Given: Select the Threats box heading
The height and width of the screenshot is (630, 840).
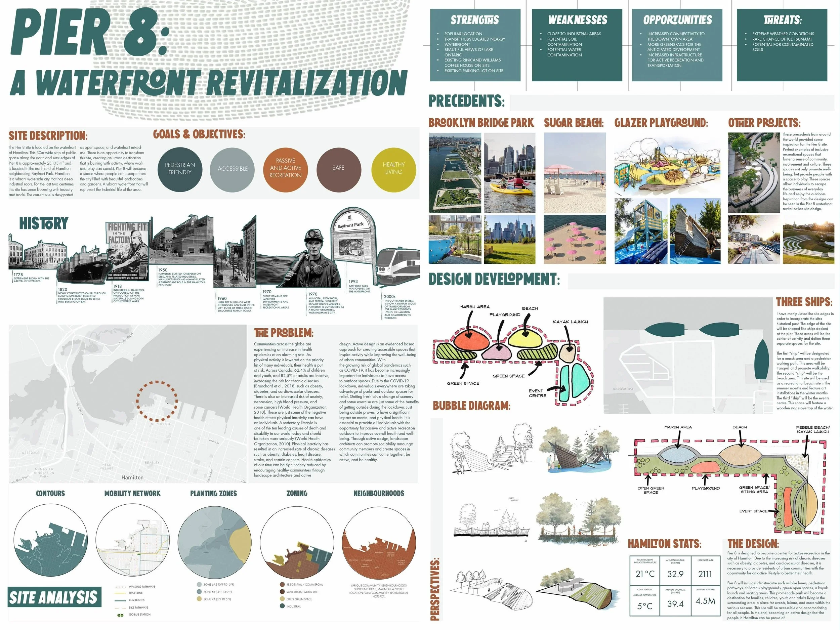Looking at the screenshot, I should 782,20.
